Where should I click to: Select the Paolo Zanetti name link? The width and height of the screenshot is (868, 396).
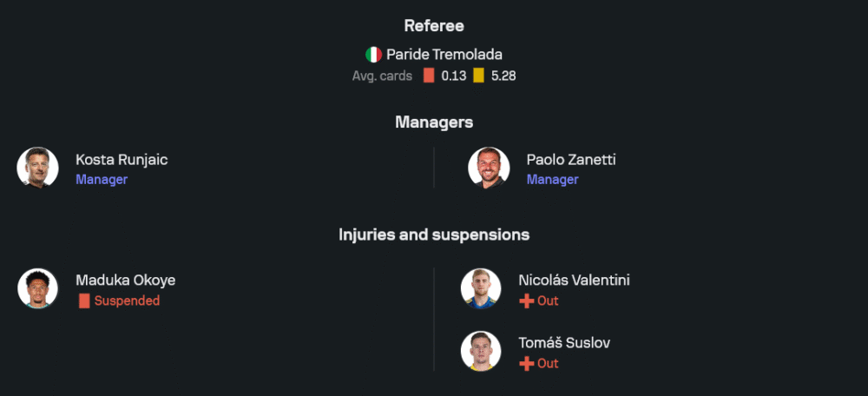click(x=570, y=160)
